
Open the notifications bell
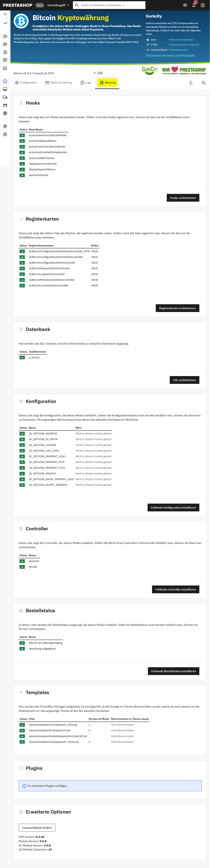(194, 5)
